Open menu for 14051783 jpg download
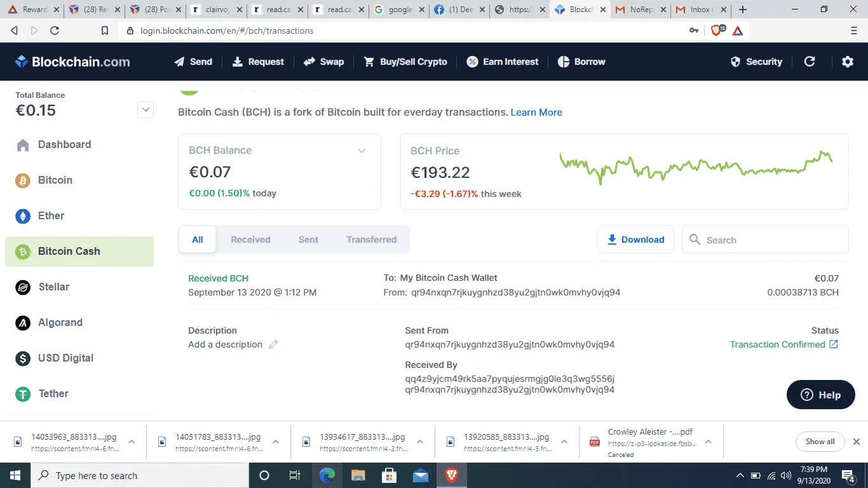The height and width of the screenshot is (488, 868). click(276, 442)
